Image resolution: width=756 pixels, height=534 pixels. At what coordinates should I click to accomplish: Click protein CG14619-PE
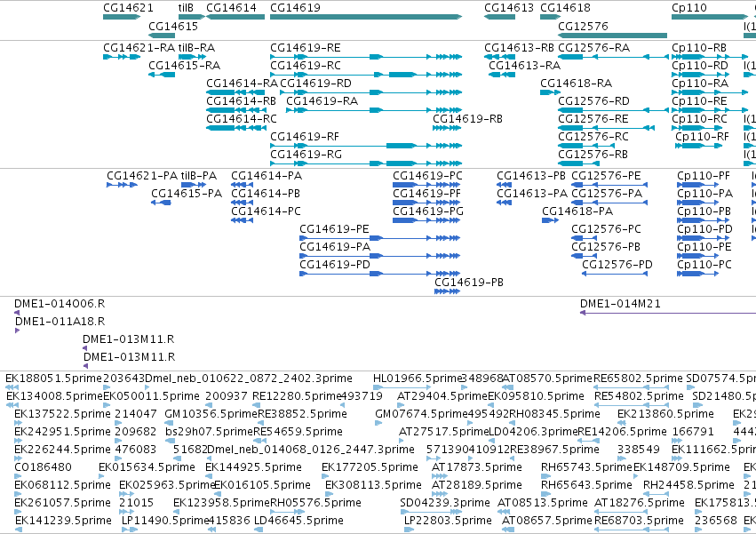[x=335, y=229]
